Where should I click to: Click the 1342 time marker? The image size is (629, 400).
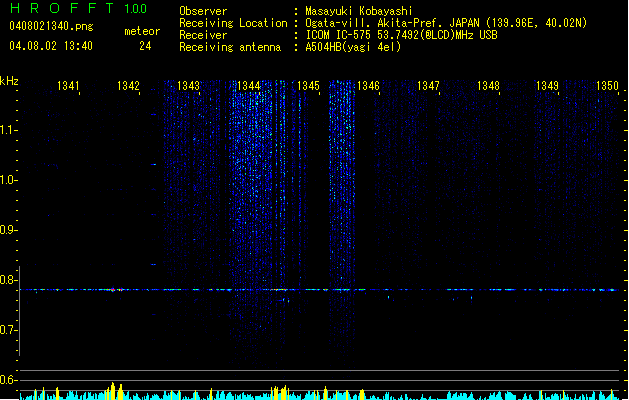[x=128, y=86]
